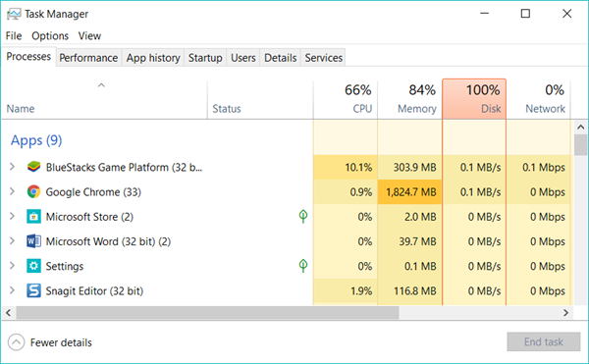
Task: Open the Options menu
Action: click(x=50, y=36)
